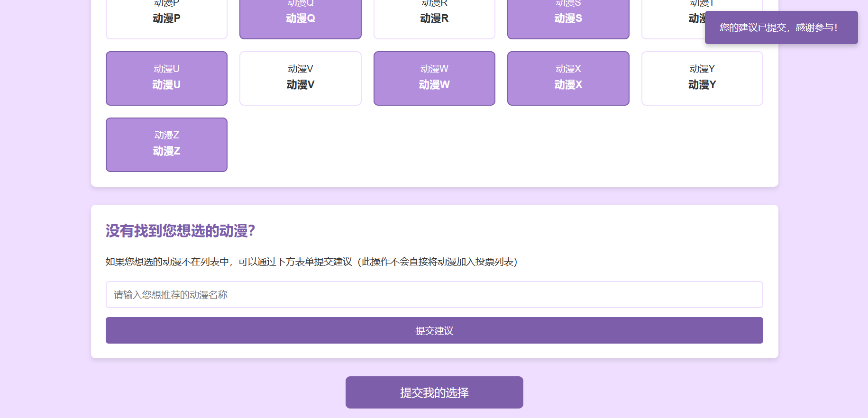This screenshot has width=868, height=418.
Task: Deselect the highlighted 动漫Q card
Action: [x=300, y=19]
